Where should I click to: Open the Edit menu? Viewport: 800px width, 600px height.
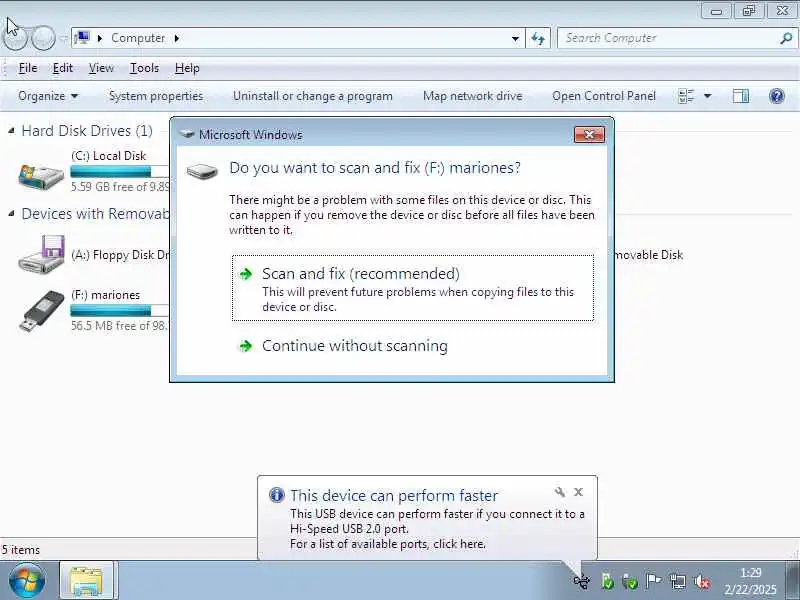click(63, 68)
